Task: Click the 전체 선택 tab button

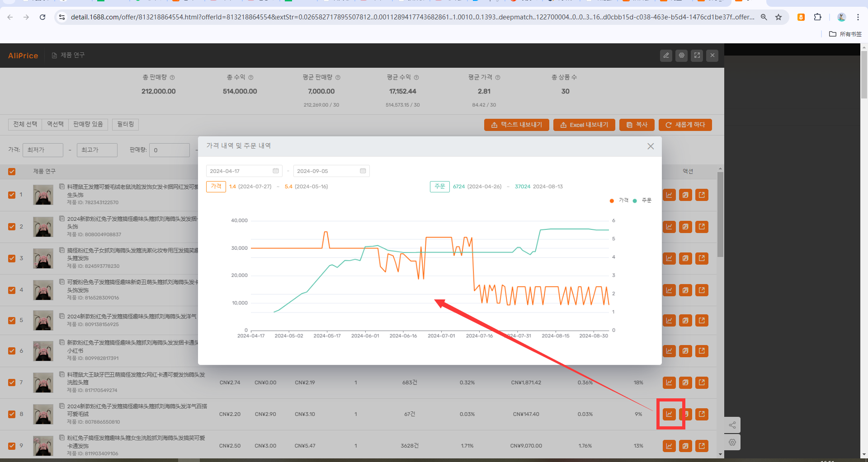Action: (x=25, y=124)
